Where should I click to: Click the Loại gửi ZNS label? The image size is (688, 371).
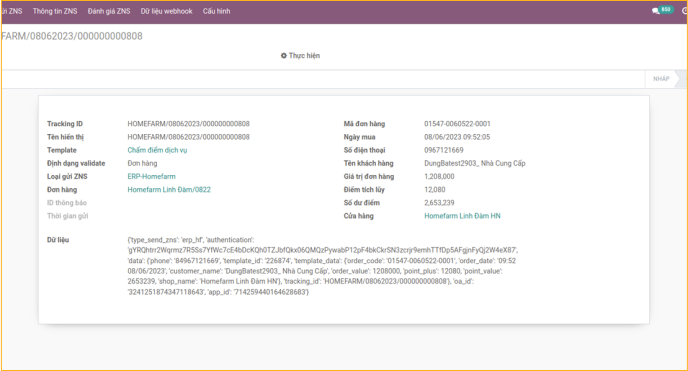[67, 176]
